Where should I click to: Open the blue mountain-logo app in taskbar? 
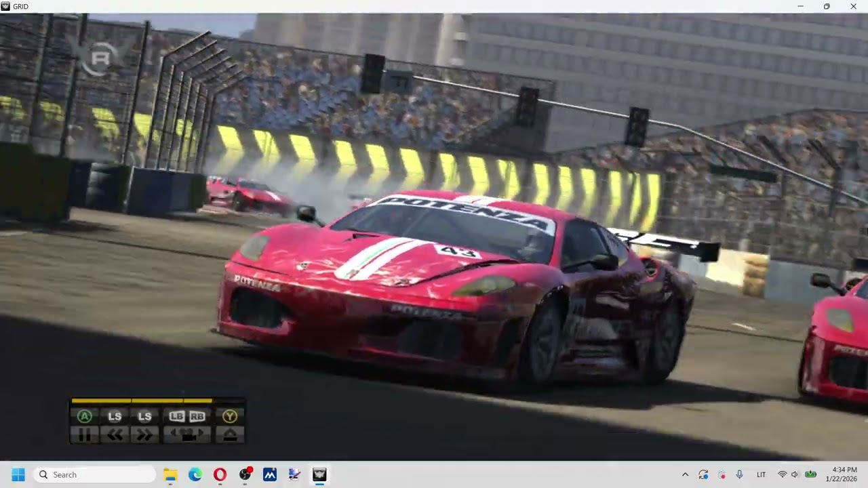[270, 474]
